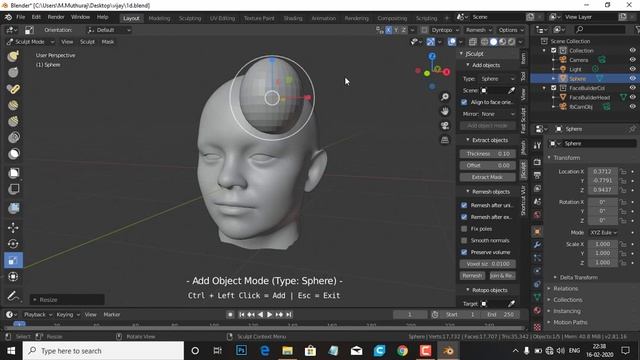Toggle camera view icon in viewport
The image size is (640, 360).
coord(445,125)
